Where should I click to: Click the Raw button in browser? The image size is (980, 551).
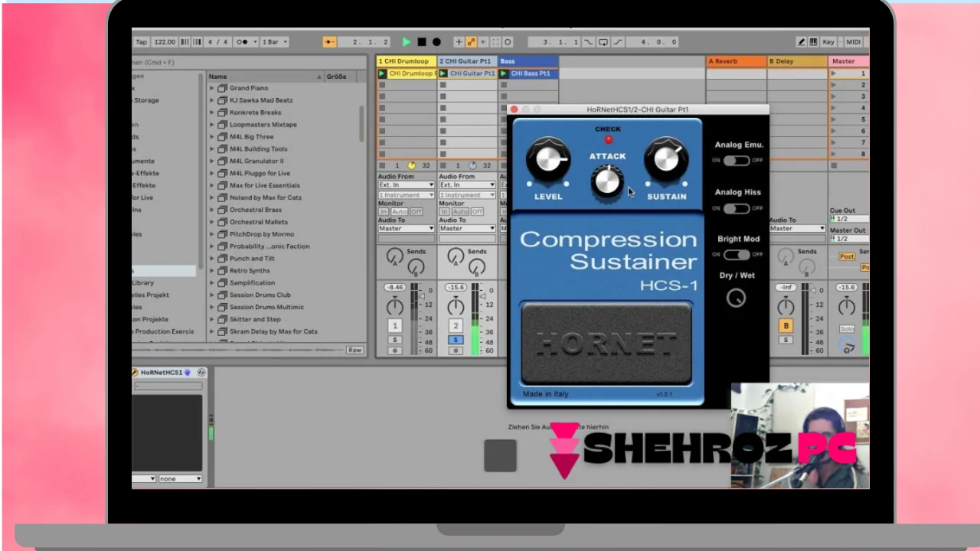(354, 350)
